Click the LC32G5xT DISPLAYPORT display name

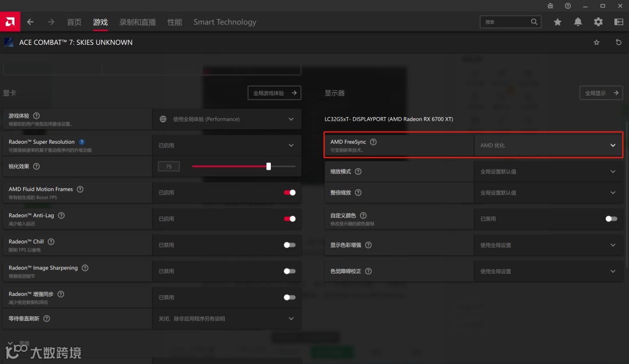[x=388, y=119]
